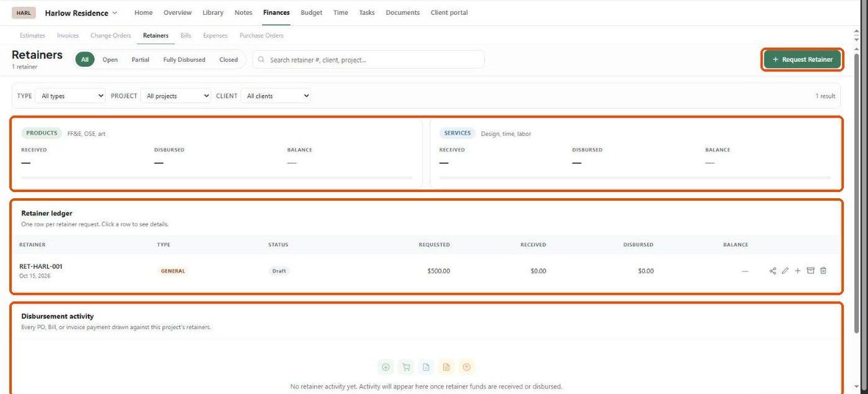This screenshot has width=868, height=394.
Task: Click the shopping cart activity icon
Action: pos(406,367)
